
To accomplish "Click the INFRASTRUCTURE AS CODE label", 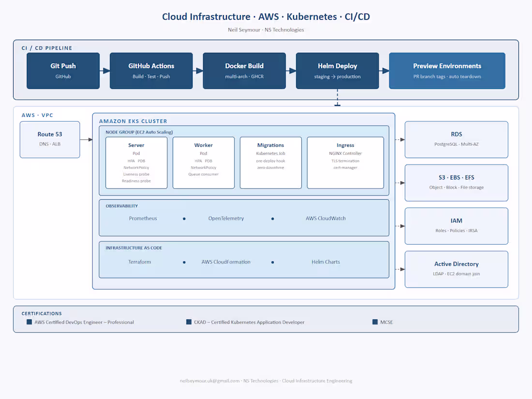I will click(133, 248).
